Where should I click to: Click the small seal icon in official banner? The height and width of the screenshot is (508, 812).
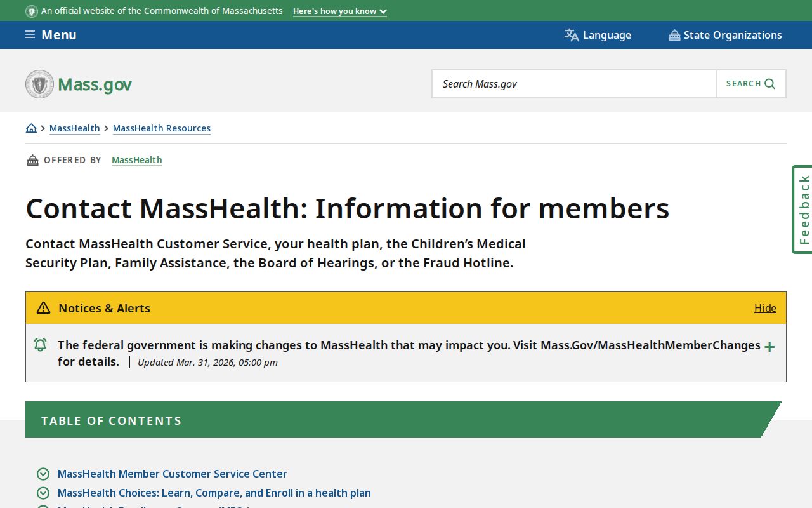point(32,11)
